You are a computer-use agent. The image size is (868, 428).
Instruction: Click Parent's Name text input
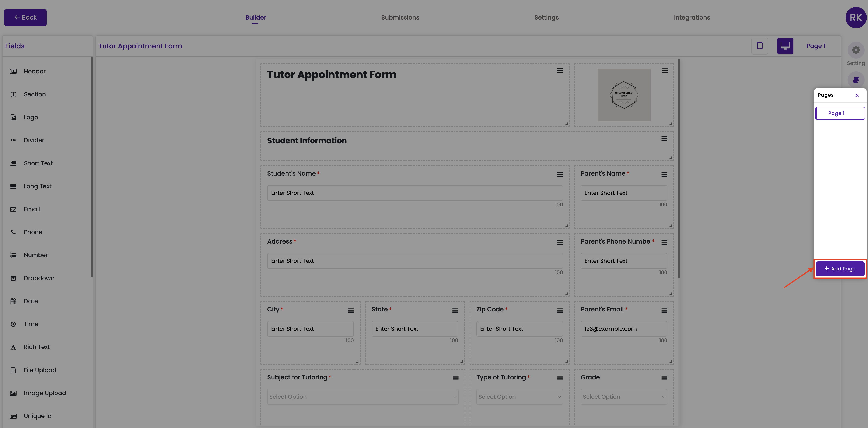(x=624, y=193)
